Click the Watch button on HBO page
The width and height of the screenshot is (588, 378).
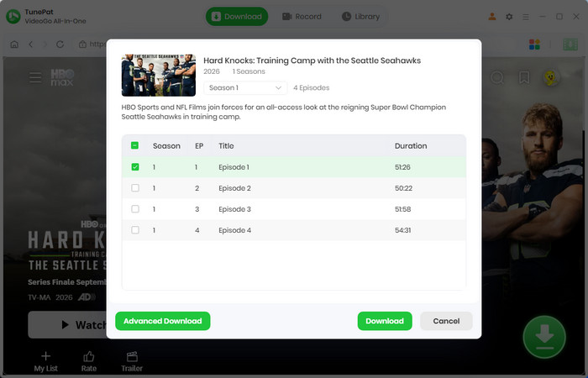pos(67,325)
